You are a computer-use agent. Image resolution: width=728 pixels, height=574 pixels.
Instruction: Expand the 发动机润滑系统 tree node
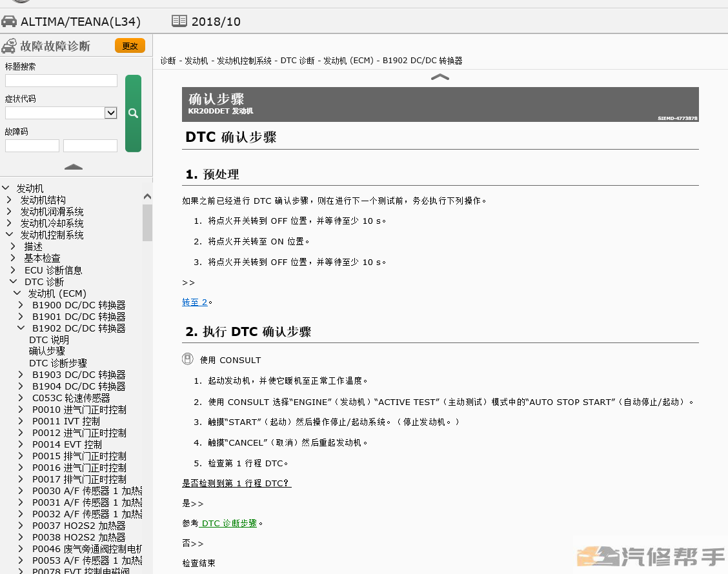click(9, 211)
